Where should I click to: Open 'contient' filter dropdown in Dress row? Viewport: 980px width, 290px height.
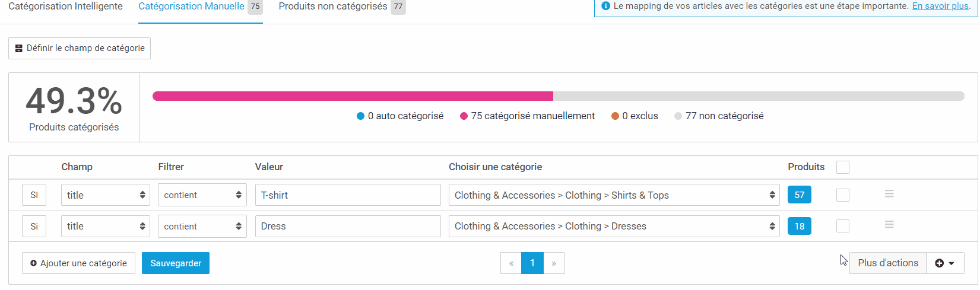click(202, 226)
